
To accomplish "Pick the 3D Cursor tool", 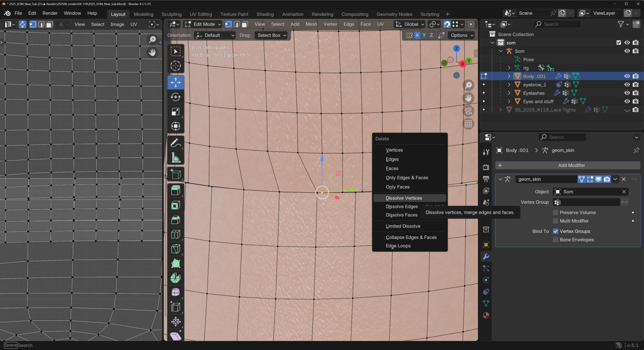I will pyautogui.click(x=176, y=66).
